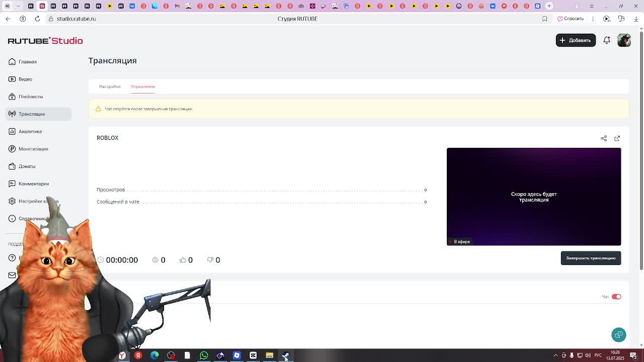Go to Плейлисты in sidebar
Viewport: 644px width, 362px height.
tap(38, 97)
